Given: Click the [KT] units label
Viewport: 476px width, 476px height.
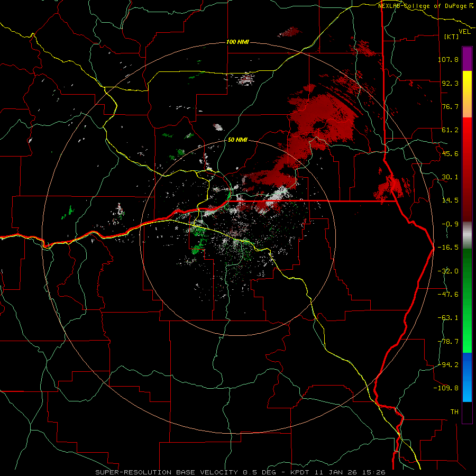Looking at the screenshot, I should tap(451, 36).
